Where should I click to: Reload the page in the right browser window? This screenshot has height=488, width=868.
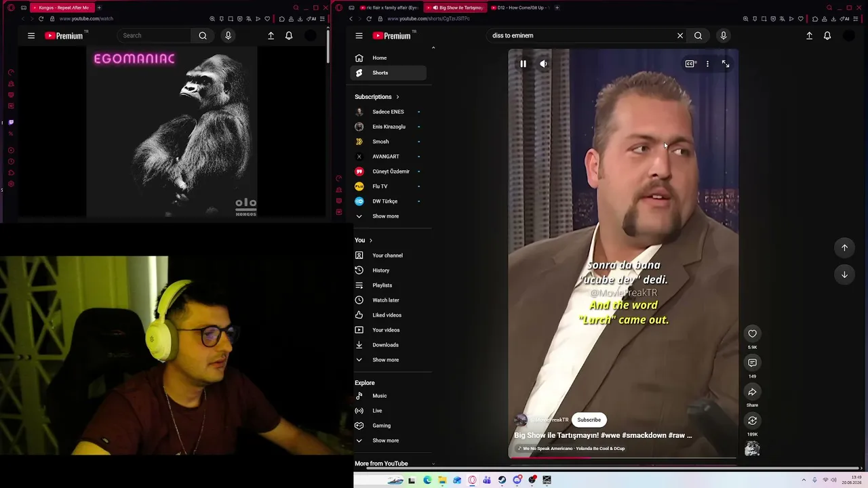click(x=369, y=18)
